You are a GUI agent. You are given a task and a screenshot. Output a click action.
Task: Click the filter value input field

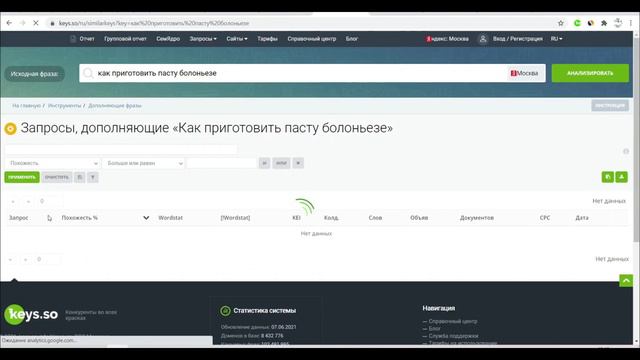tap(222, 163)
